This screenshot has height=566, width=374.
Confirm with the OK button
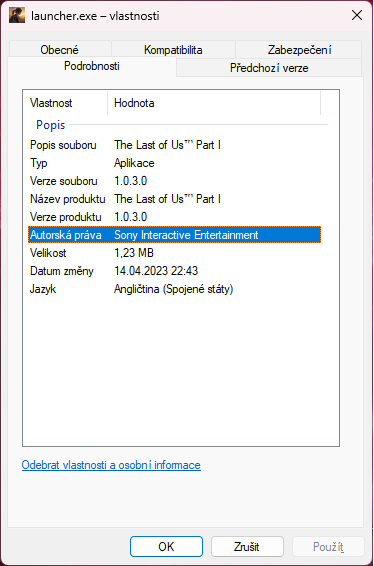click(166, 547)
